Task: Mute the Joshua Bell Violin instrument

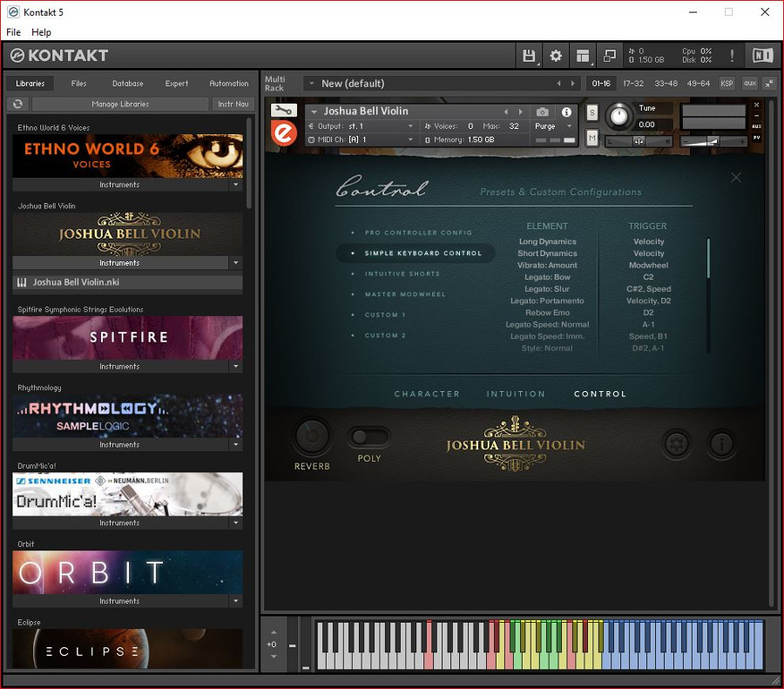Action: [x=592, y=137]
